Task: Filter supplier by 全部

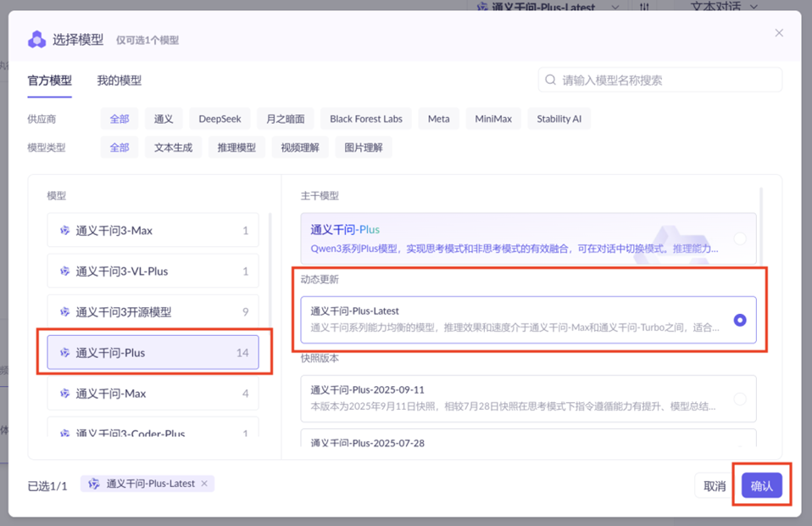Action: pyautogui.click(x=120, y=119)
